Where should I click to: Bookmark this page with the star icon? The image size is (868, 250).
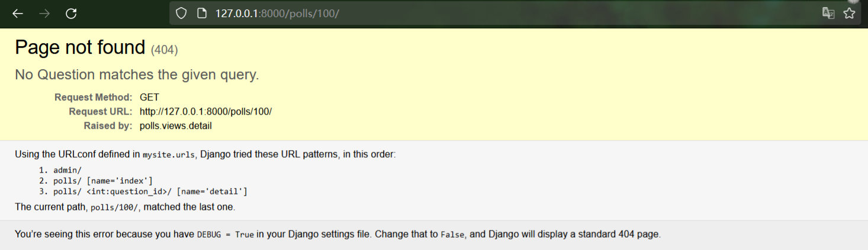849,13
